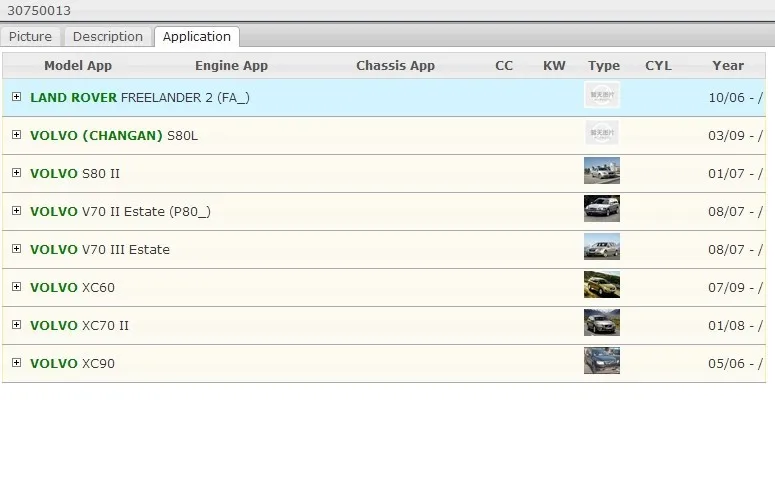This screenshot has width=775, height=503.
Task: Expand the VOLVO S80 II row
Action: coord(16,173)
